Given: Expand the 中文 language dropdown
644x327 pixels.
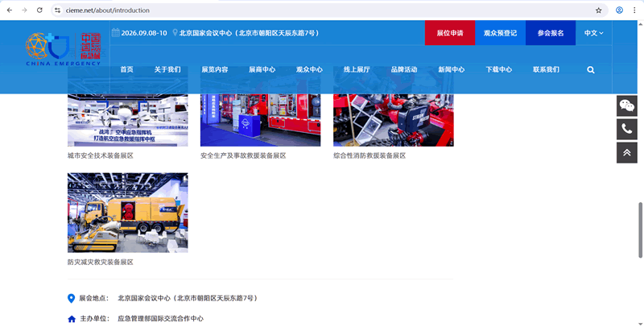Looking at the screenshot, I should [593, 33].
